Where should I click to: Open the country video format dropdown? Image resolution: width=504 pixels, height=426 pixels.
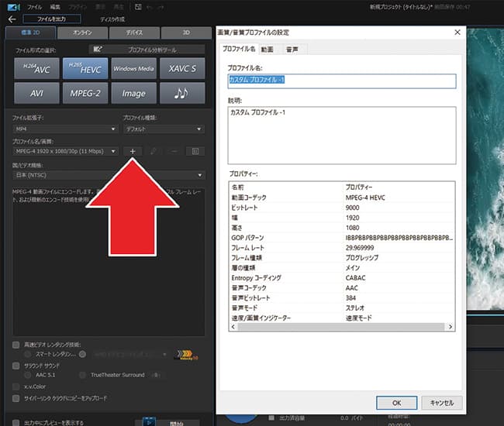pos(109,175)
